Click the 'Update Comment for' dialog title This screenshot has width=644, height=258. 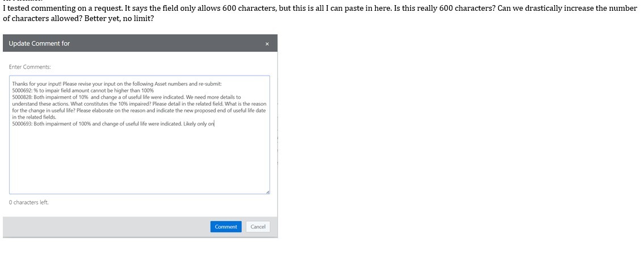[39, 44]
